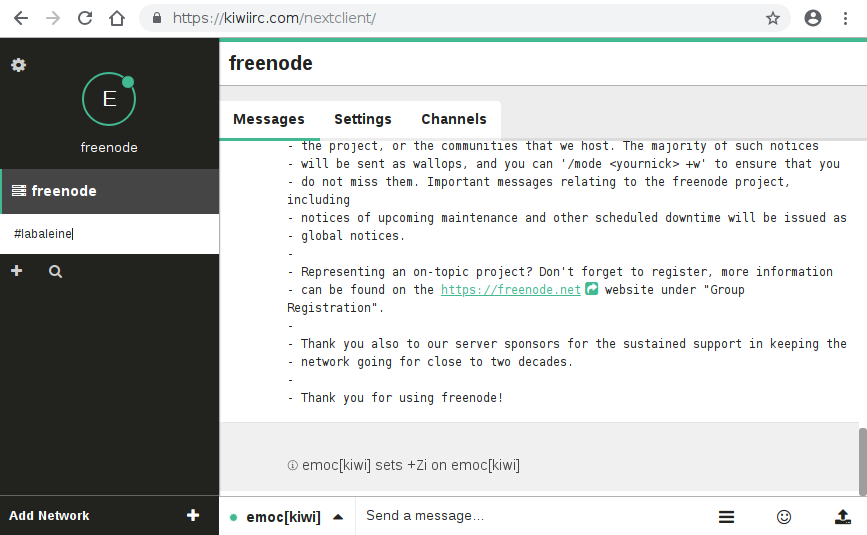
Task: Click the external link icon next to freenode.net
Action: click(592, 289)
